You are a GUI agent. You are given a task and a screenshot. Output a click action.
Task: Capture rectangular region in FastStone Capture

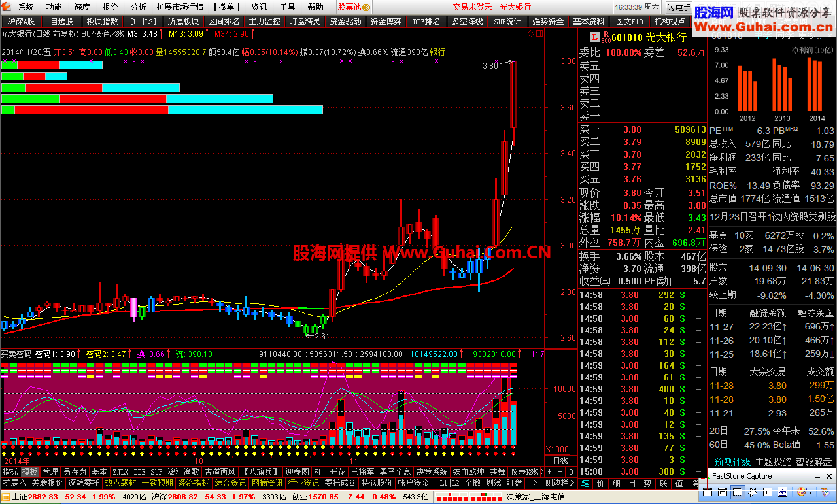point(738,493)
